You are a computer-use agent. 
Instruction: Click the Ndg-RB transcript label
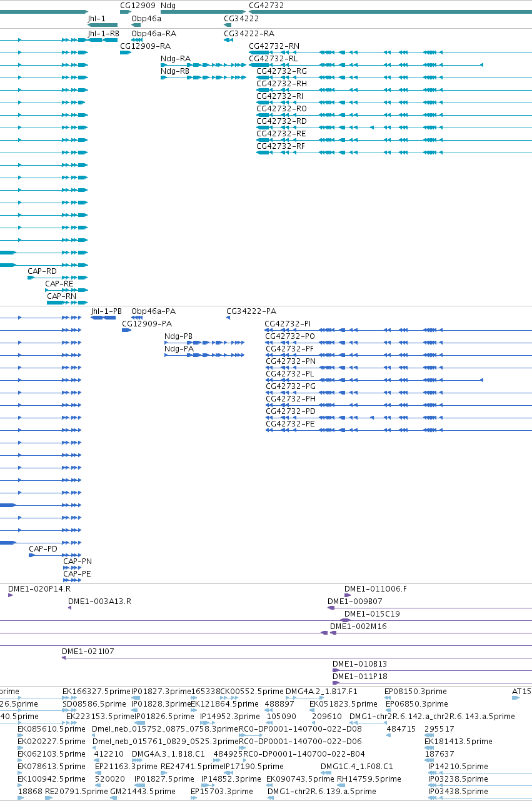(175, 71)
